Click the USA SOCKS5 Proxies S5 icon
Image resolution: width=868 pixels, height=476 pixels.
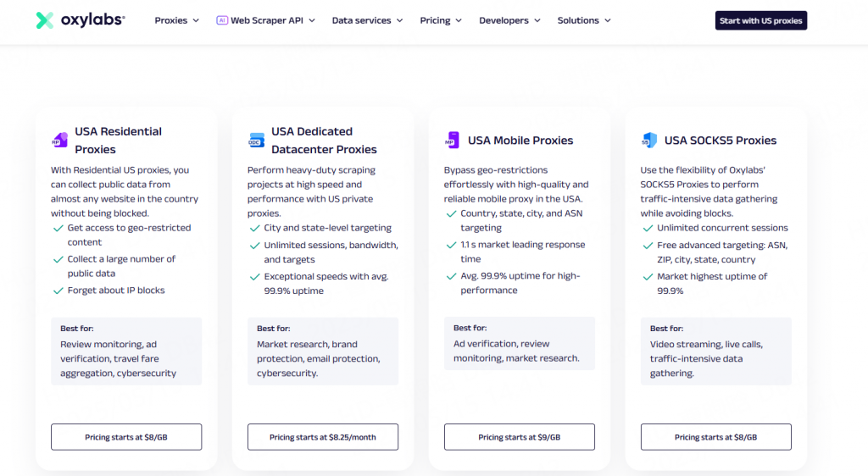pos(648,140)
